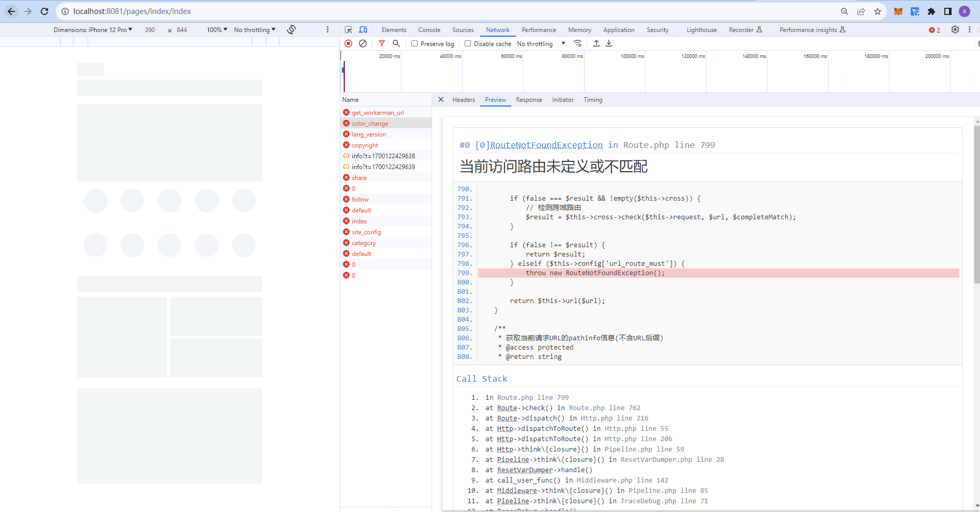The height and width of the screenshot is (512, 980).
Task: Click the site info icon in address bar
Action: pos(65,11)
